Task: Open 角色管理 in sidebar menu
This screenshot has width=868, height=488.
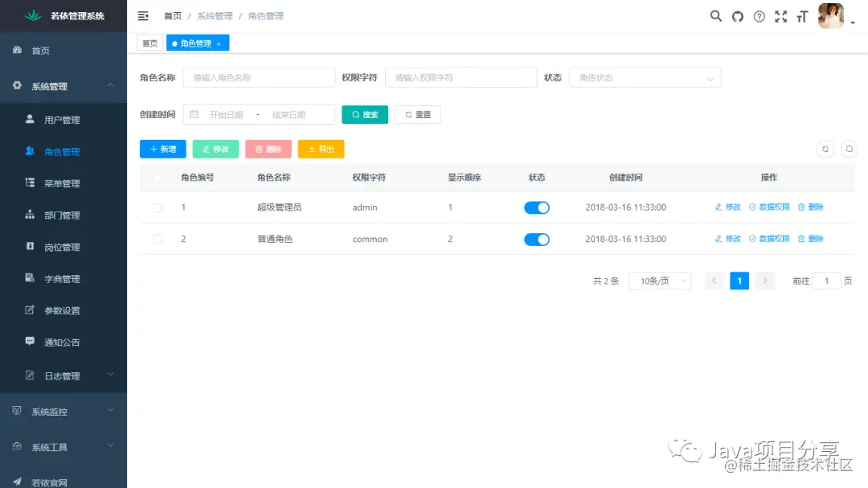Action: point(63,152)
